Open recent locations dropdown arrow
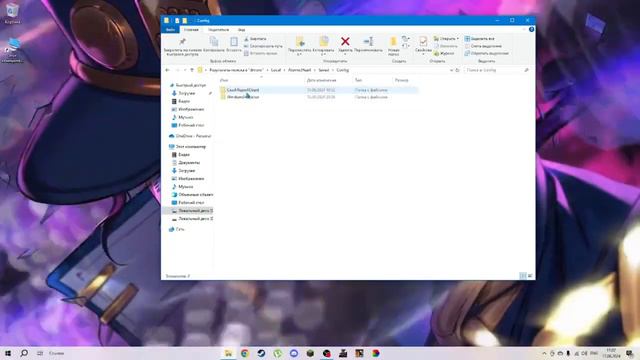 coord(185,70)
